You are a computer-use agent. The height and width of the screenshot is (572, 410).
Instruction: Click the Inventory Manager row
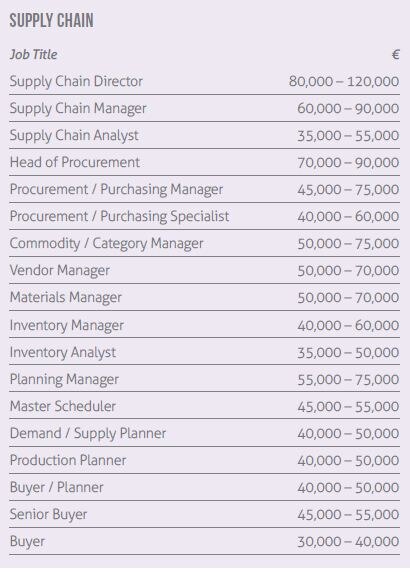pos(205,325)
